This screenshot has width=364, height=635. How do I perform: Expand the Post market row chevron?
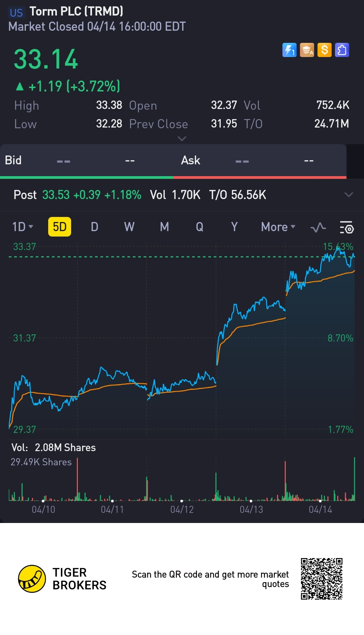pos(349,195)
